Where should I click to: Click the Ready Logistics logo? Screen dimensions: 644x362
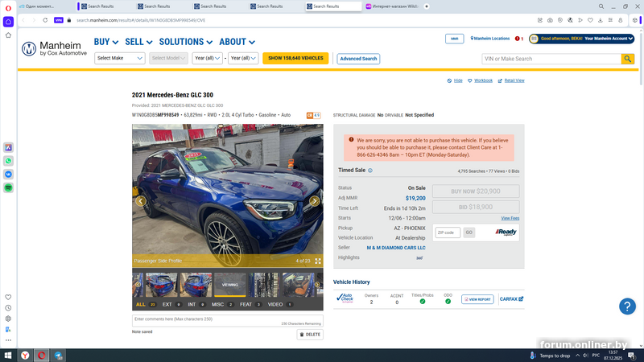pos(506,232)
